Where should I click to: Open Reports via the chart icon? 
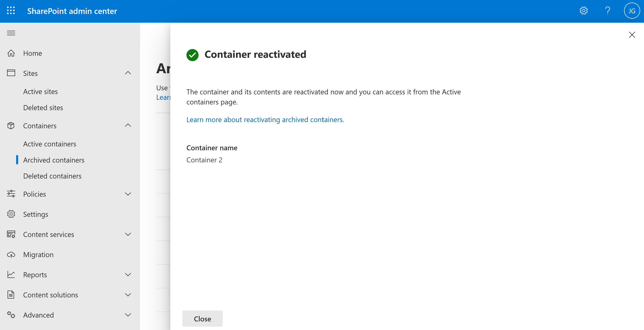point(11,275)
